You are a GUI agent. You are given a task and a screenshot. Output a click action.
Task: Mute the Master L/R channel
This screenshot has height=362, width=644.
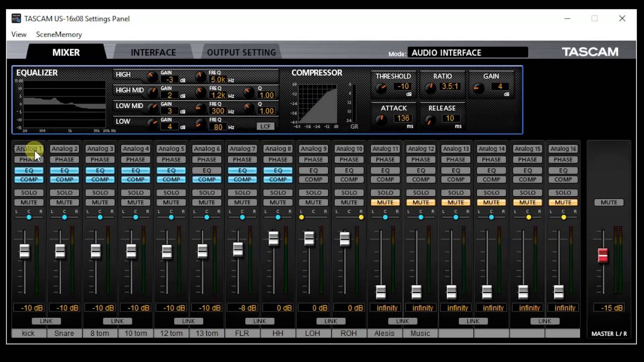[x=609, y=202]
